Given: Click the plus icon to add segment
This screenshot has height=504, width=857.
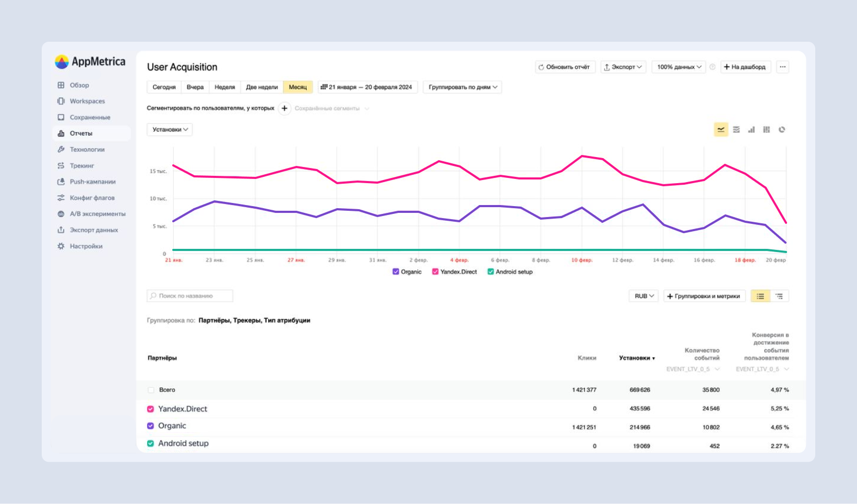Looking at the screenshot, I should [x=284, y=109].
